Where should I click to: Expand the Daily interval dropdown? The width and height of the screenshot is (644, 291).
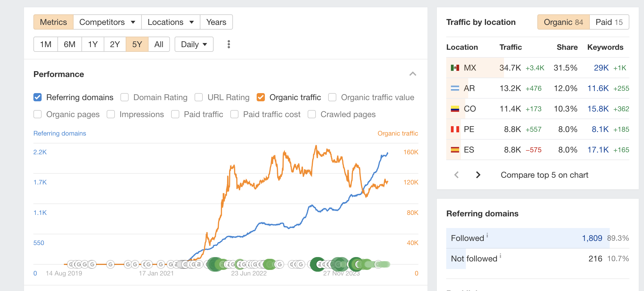click(194, 44)
